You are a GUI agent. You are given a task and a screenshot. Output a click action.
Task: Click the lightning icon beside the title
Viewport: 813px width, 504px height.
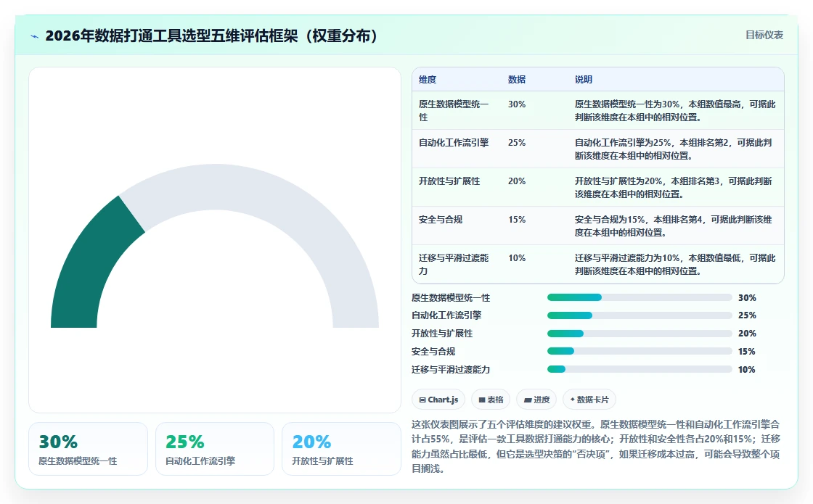coord(35,36)
